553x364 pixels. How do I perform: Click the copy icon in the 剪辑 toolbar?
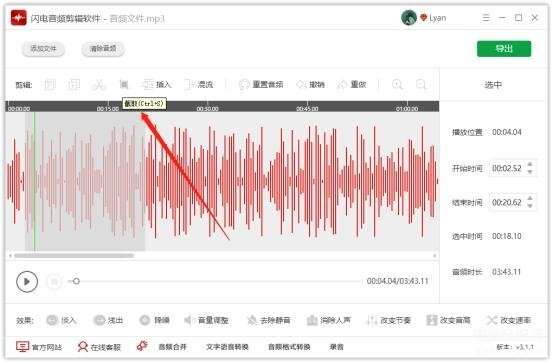50,85
